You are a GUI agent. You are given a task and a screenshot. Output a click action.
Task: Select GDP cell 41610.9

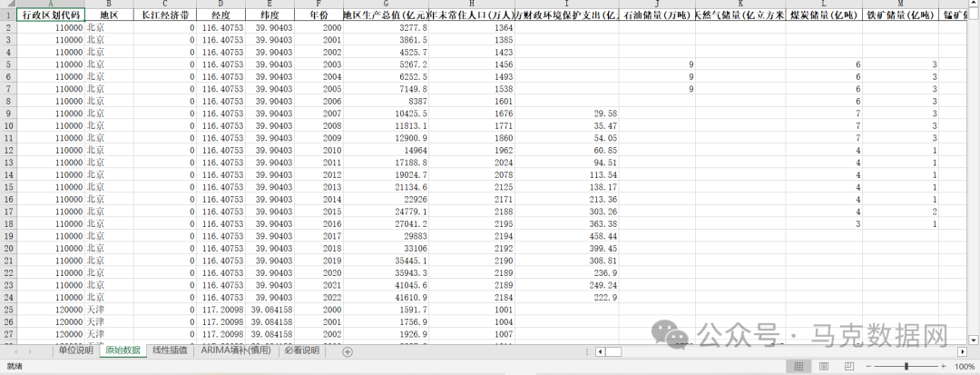387,298
